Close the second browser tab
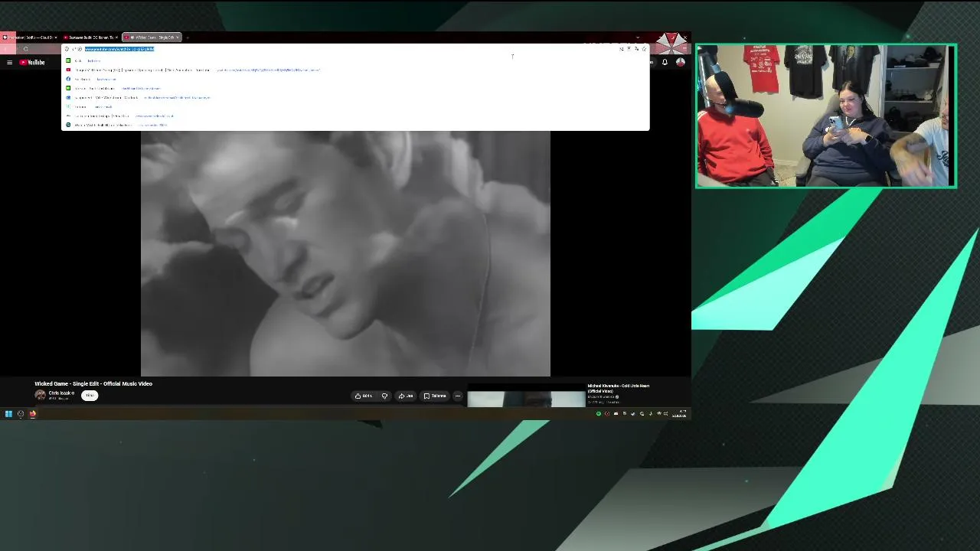 [116, 37]
